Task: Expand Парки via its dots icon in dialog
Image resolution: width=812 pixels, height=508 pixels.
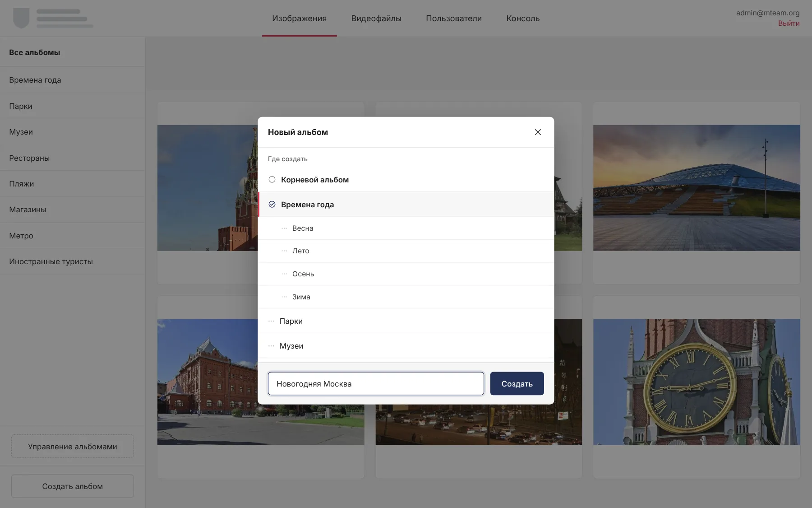Action: (271, 321)
